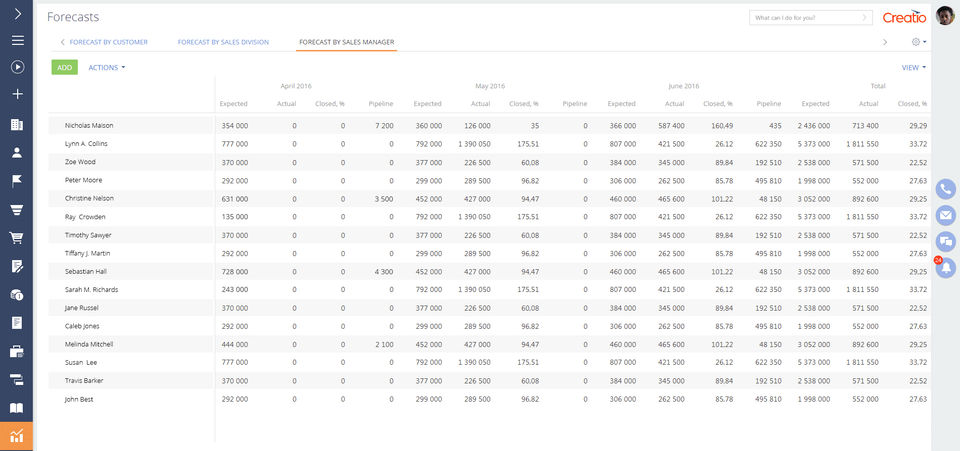960x451 pixels.
Task: Open the Contacts person icon section
Action: point(16,153)
